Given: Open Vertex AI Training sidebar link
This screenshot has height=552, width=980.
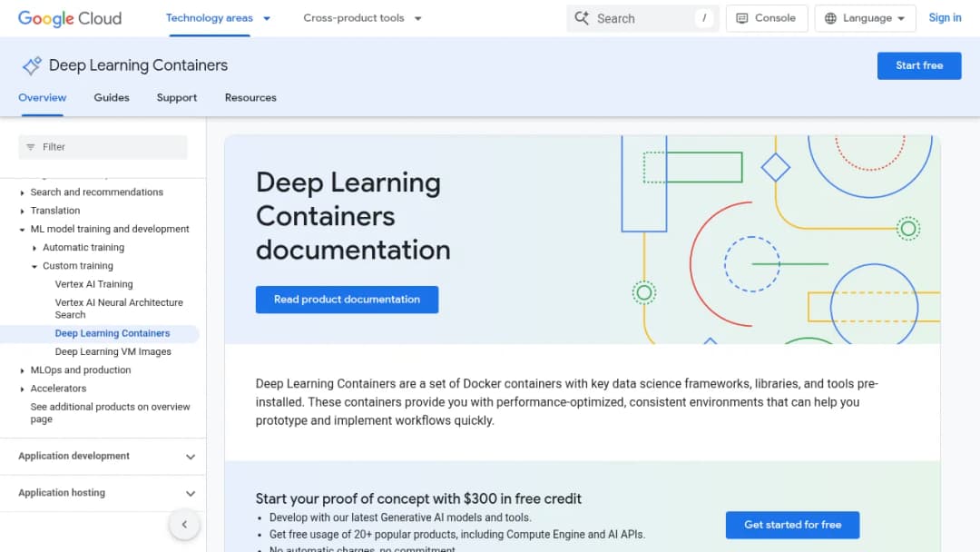Looking at the screenshot, I should [x=93, y=284].
